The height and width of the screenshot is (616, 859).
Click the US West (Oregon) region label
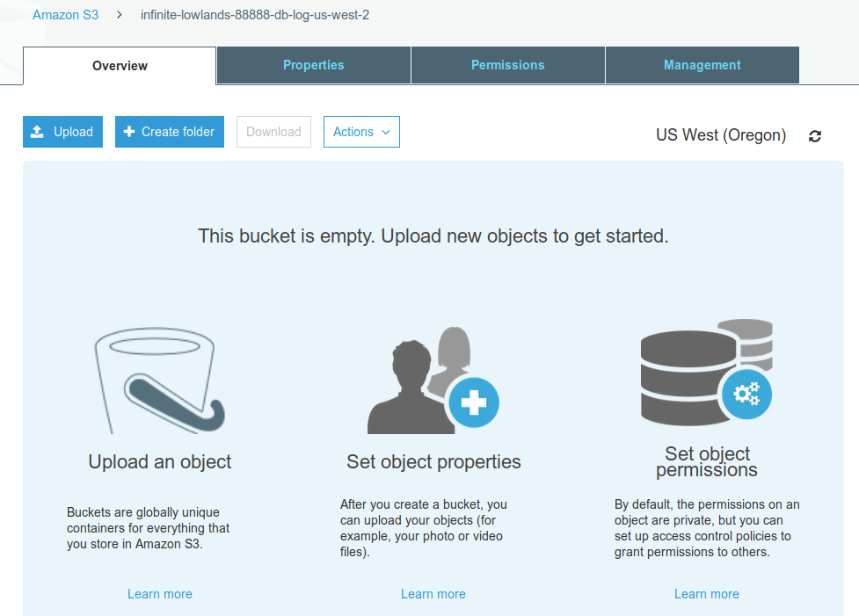(x=721, y=135)
